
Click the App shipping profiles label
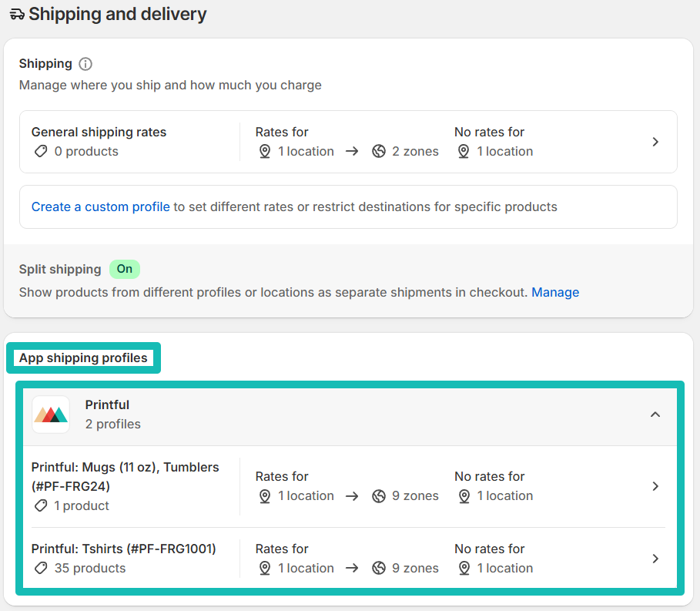click(83, 358)
